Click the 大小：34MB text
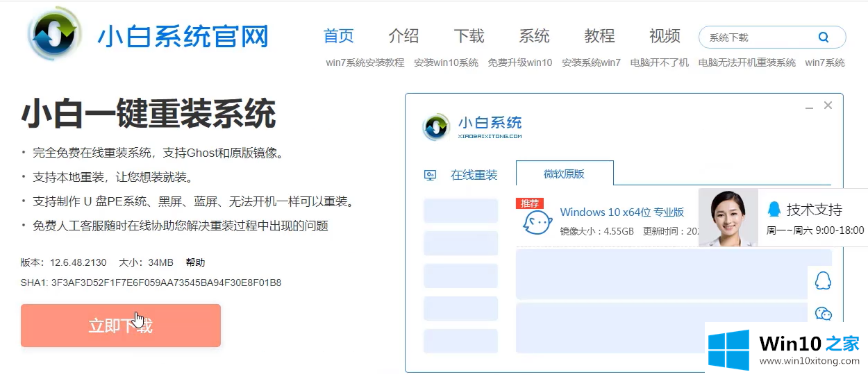Image resolution: width=868 pixels, height=379 pixels. click(146, 262)
